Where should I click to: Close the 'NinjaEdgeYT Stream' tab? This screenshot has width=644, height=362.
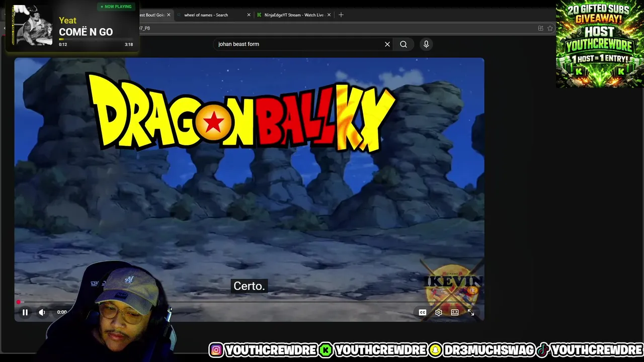(329, 15)
